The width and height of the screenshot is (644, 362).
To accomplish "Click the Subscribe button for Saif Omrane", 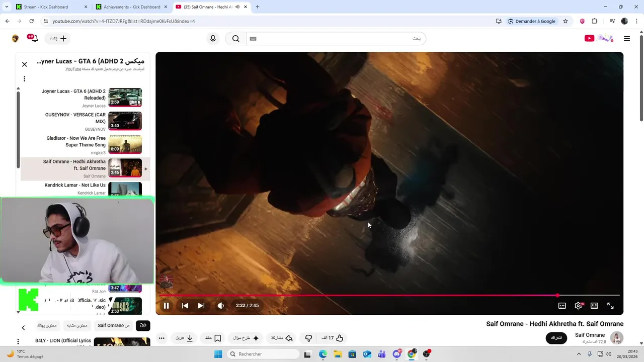I will pos(556,338).
